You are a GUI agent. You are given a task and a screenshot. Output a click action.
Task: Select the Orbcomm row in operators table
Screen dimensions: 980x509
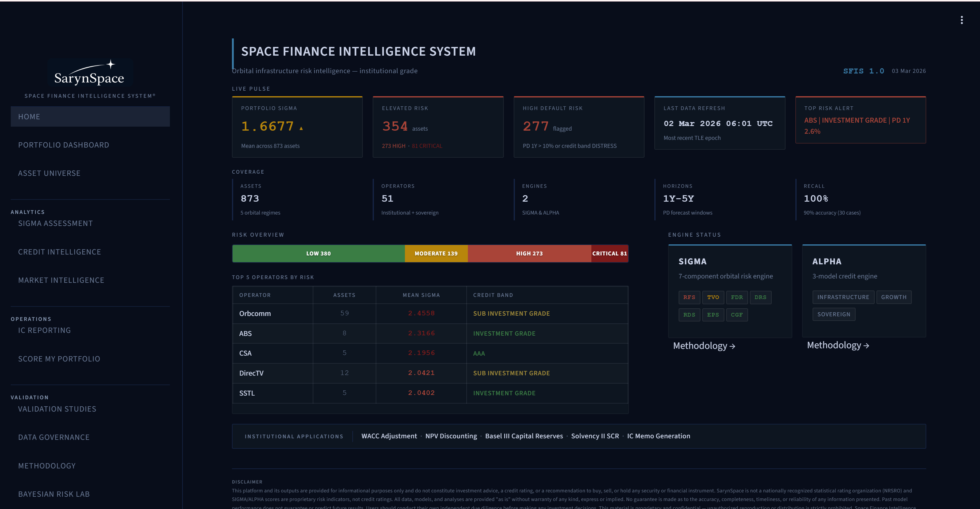pyautogui.click(x=255, y=313)
